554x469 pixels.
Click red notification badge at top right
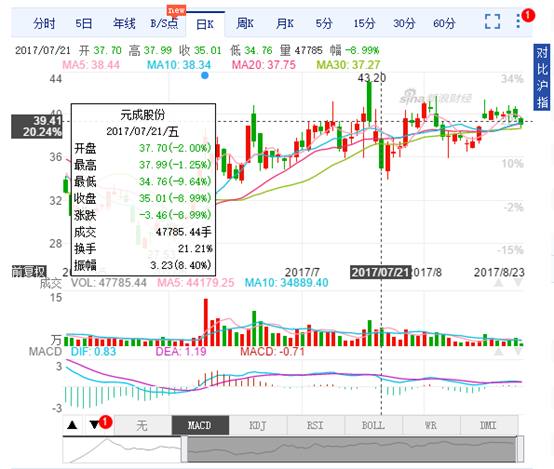pos(528,15)
